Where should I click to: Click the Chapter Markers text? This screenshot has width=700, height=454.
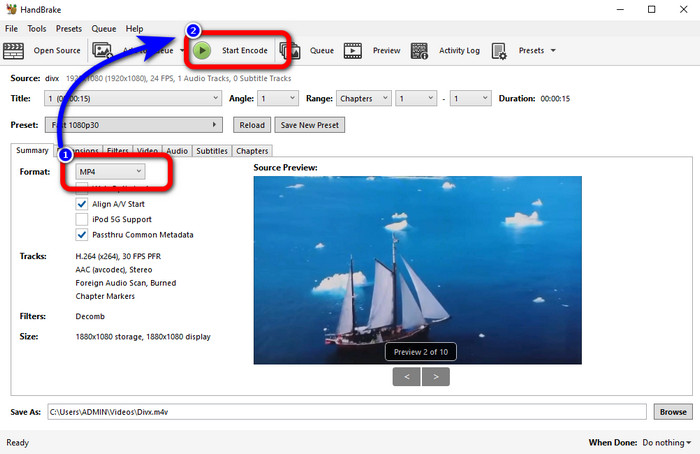pos(105,296)
